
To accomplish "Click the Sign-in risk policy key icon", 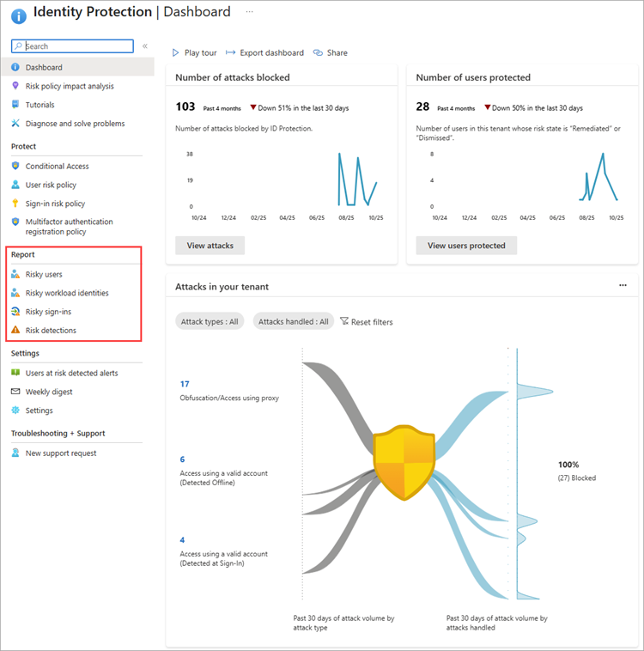I will [x=15, y=204].
